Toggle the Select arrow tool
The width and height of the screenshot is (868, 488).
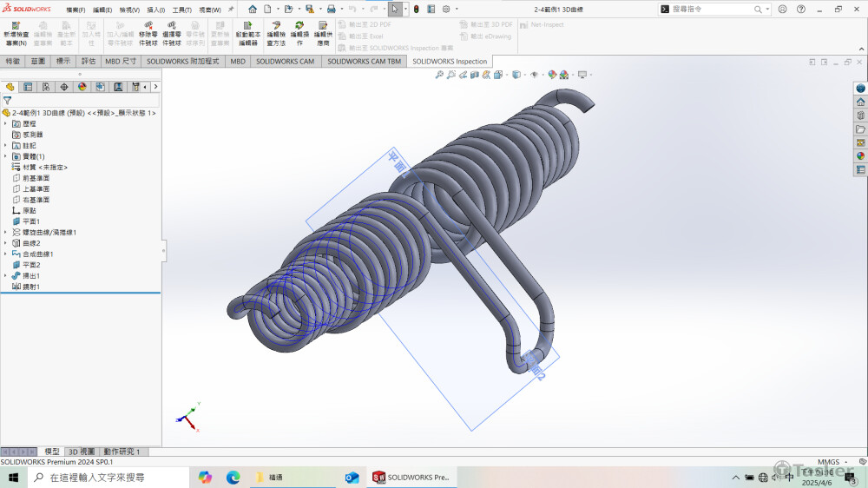point(394,9)
